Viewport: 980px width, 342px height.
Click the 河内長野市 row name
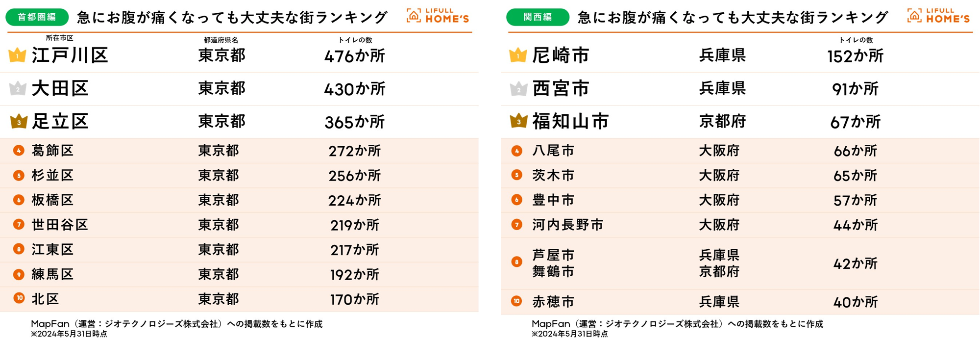click(x=567, y=225)
